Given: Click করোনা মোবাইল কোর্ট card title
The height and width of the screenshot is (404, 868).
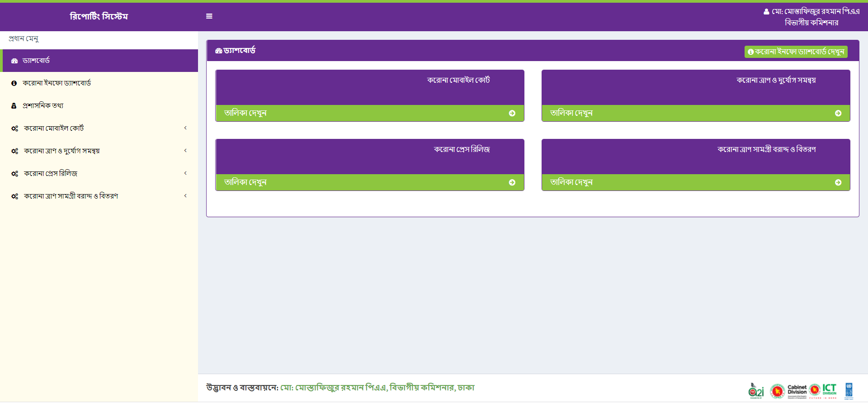Looking at the screenshot, I should point(458,81).
